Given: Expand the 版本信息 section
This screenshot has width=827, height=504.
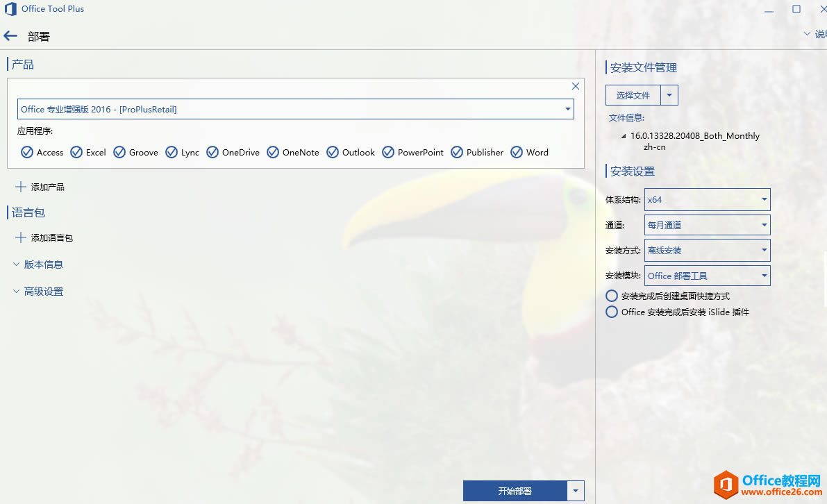Looking at the screenshot, I should pyautogui.click(x=38, y=264).
